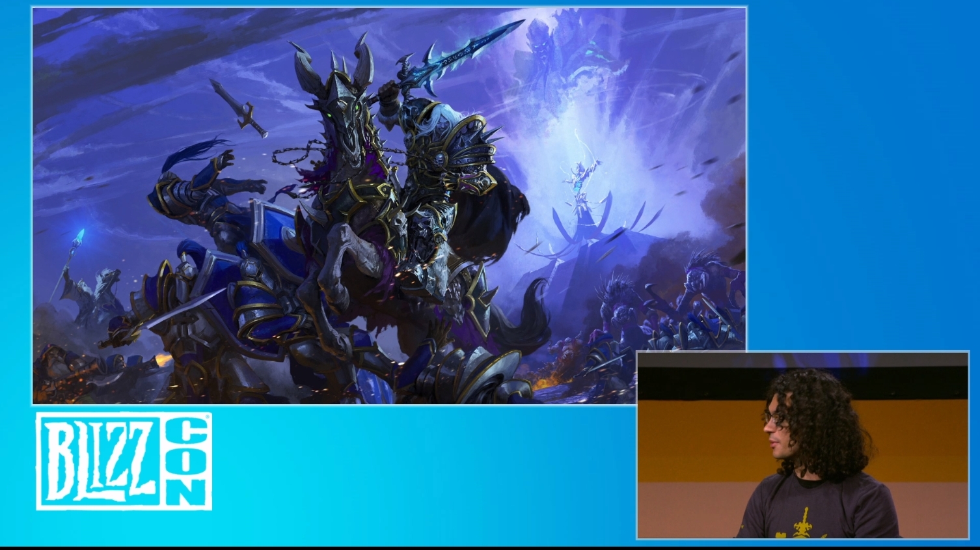Click the flying sword in the sky
Screen dimensions: 980x550
239,108
